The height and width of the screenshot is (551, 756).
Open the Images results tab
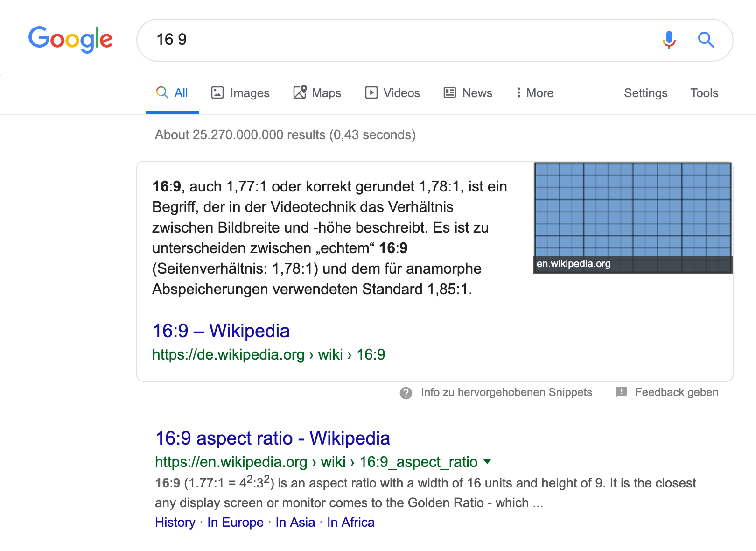[x=240, y=93]
